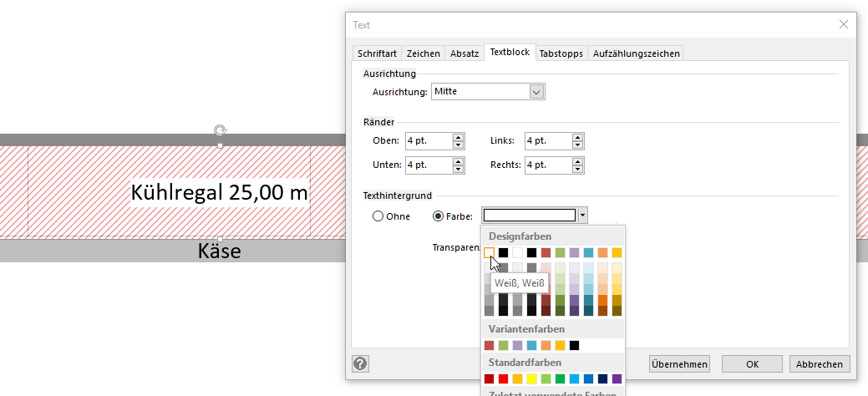
Task: Confirm the dialog with OK
Action: 752,363
